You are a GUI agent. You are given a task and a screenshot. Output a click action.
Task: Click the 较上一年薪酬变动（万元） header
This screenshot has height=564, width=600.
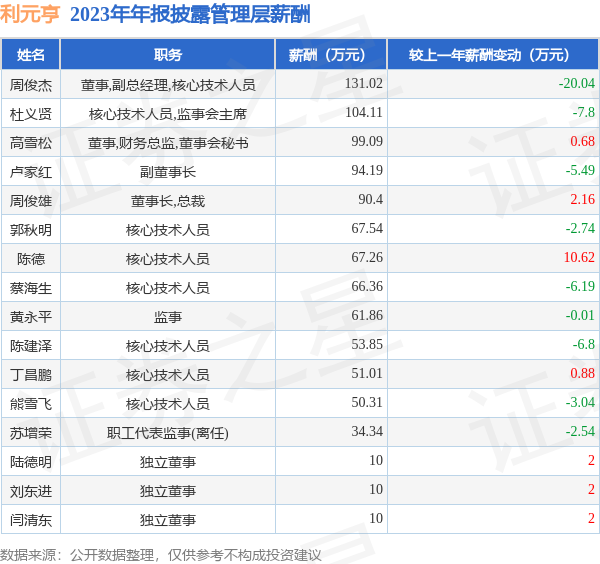point(493,55)
